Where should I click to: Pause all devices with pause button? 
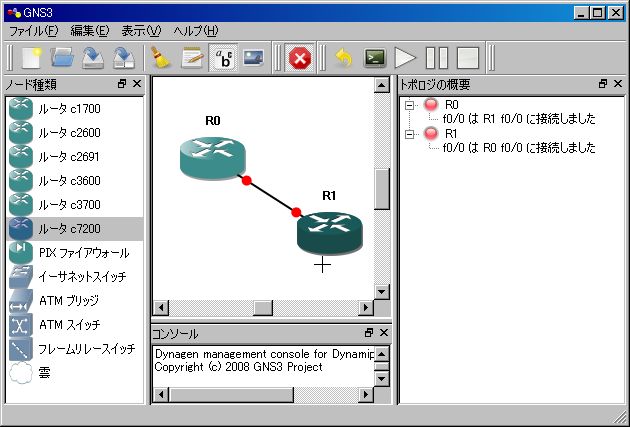click(437, 58)
